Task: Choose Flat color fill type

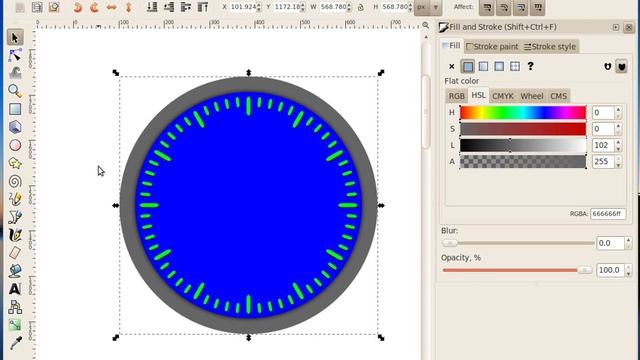Action: (x=468, y=66)
